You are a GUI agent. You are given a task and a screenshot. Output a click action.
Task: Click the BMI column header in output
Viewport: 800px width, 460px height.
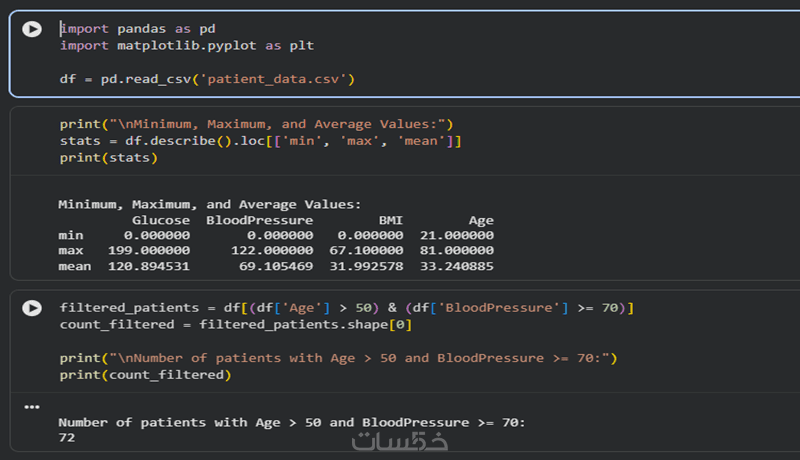(391, 220)
